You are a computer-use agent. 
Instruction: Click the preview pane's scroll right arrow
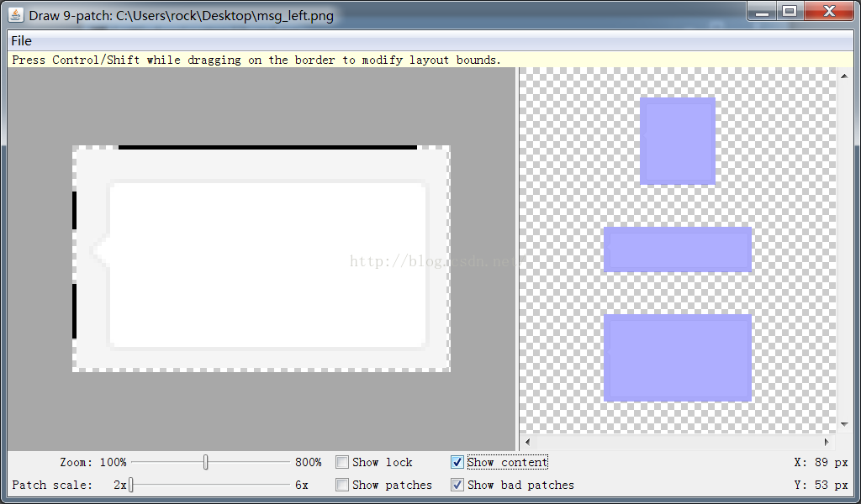pyautogui.click(x=827, y=442)
